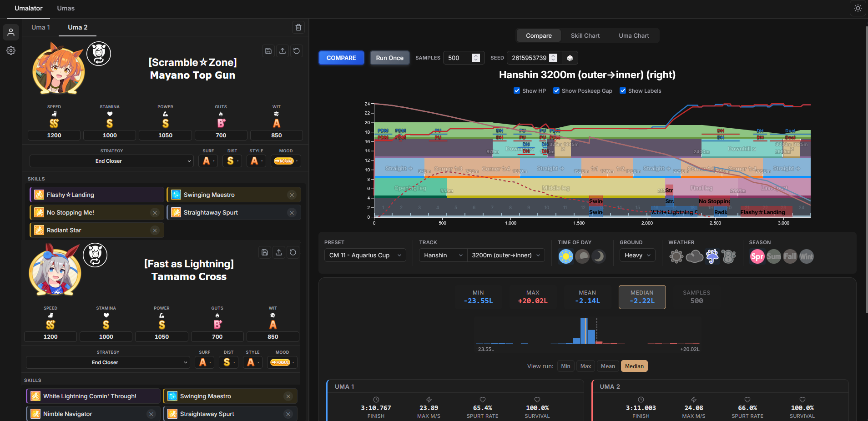Expand the Ground Heavy dropdown
This screenshot has height=421, width=868.
click(637, 255)
